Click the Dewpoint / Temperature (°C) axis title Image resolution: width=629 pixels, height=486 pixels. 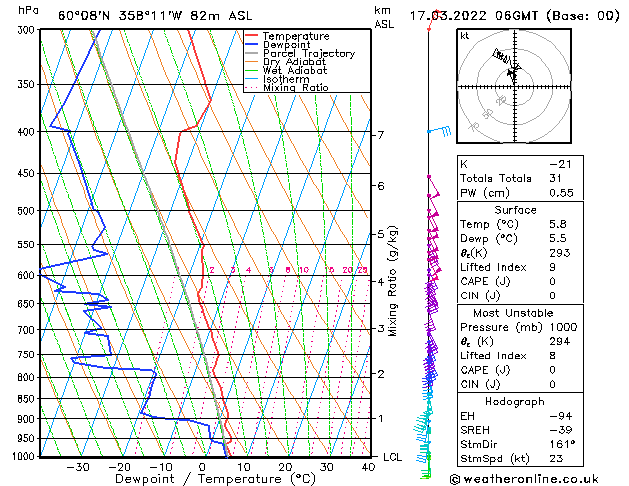pos(215,479)
